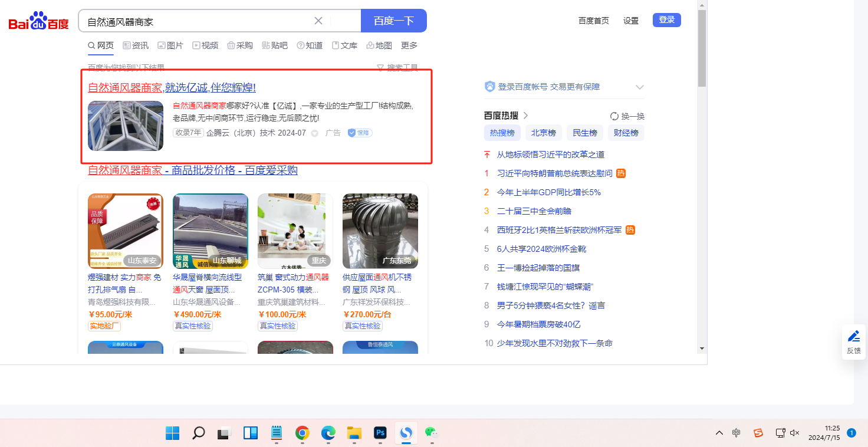Switch to the 图片 tab
Viewport: 868px width, 447px height.
(x=170, y=45)
